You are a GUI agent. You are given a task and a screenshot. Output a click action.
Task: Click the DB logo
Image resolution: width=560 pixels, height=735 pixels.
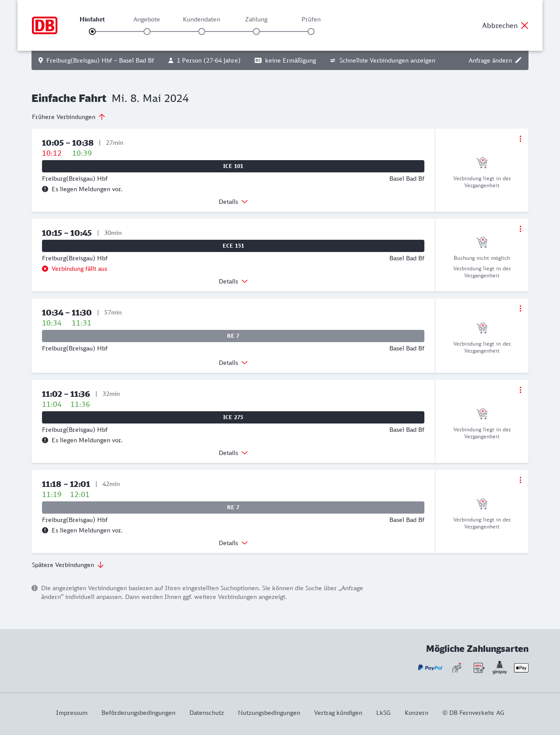click(x=45, y=25)
